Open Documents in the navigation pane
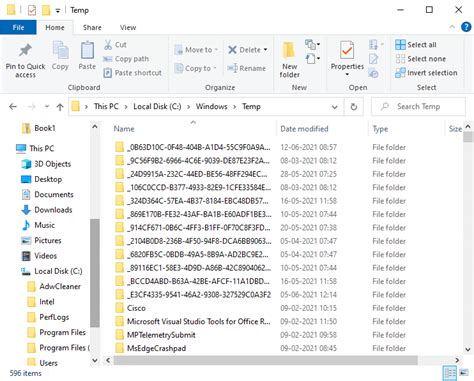This screenshot has width=474, height=381. (47, 194)
